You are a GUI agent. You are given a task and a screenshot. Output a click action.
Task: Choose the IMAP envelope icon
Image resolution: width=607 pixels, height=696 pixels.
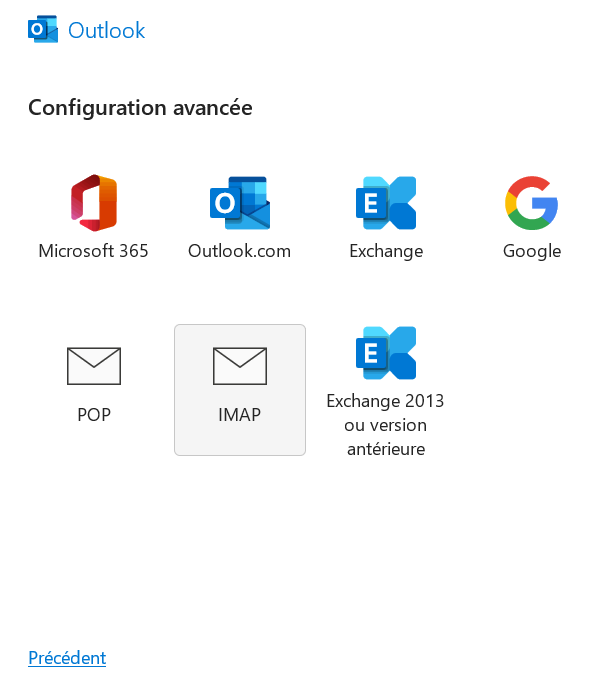(240, 366)
